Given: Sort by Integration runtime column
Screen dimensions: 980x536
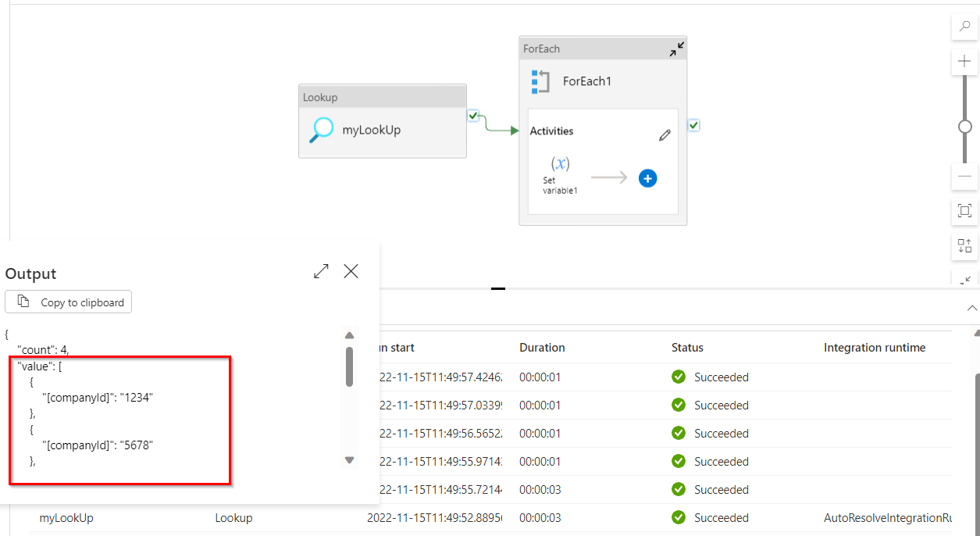Looking at the screenshot, I should tap(875, 348).
